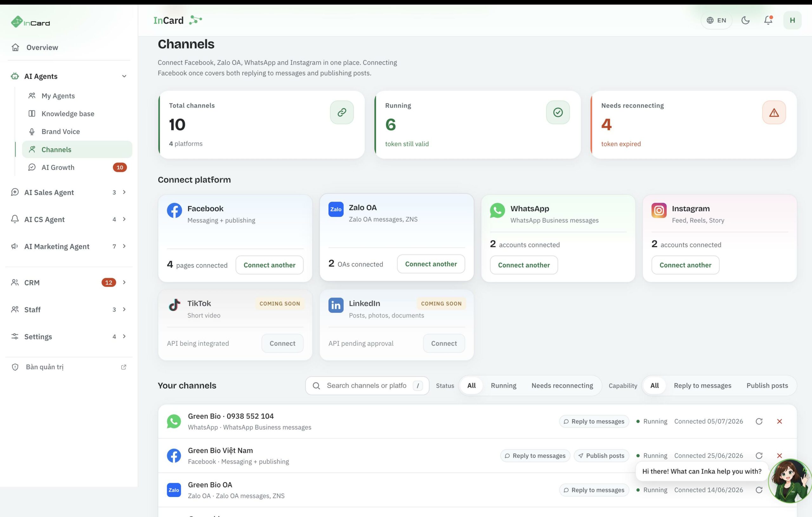Remove the Green Bio Việt Nam channel
Viewport: 812px width, 517px height.
tap(779, 455)
